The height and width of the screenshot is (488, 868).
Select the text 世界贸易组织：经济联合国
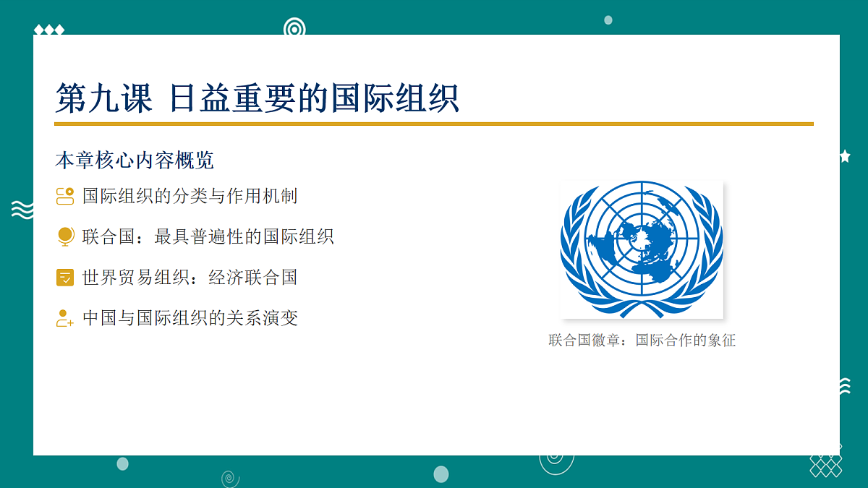pyautogui.click(x=190, y=278)
